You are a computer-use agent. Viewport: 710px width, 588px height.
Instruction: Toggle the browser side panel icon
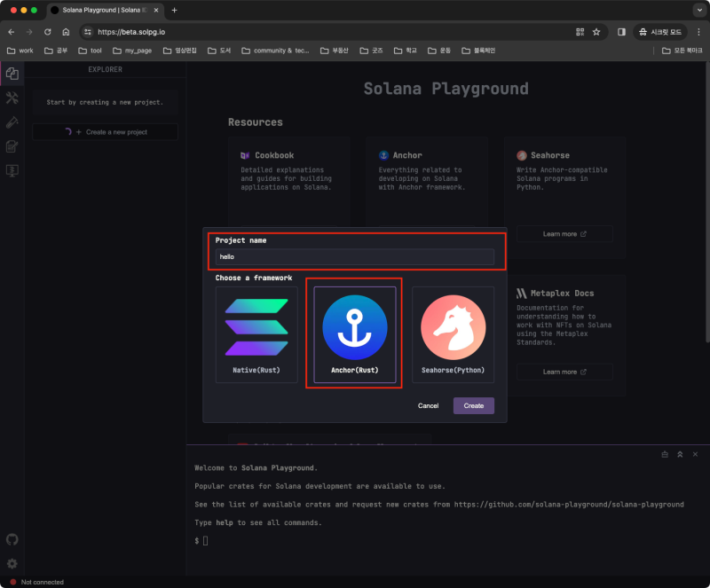coord(622,32)
